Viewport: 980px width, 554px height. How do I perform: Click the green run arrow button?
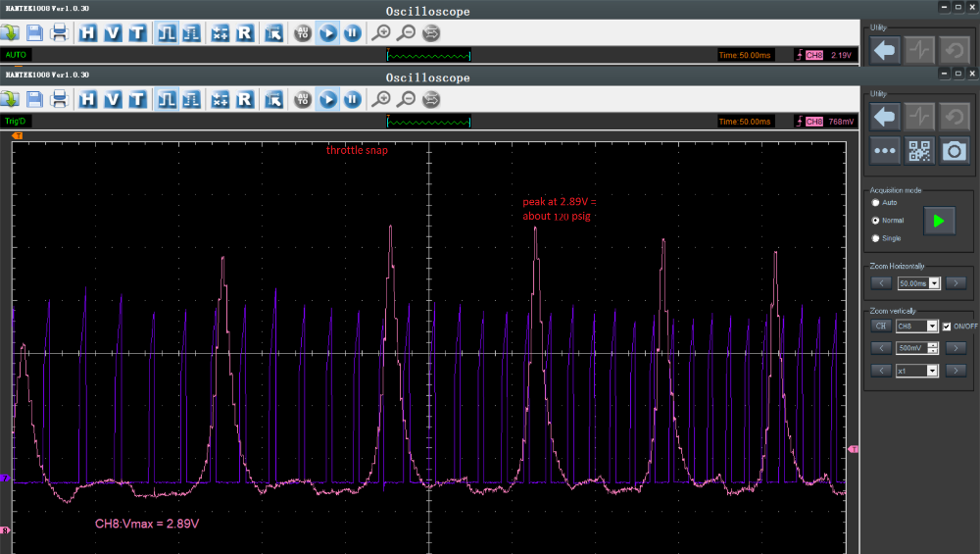tap(939, 221)
